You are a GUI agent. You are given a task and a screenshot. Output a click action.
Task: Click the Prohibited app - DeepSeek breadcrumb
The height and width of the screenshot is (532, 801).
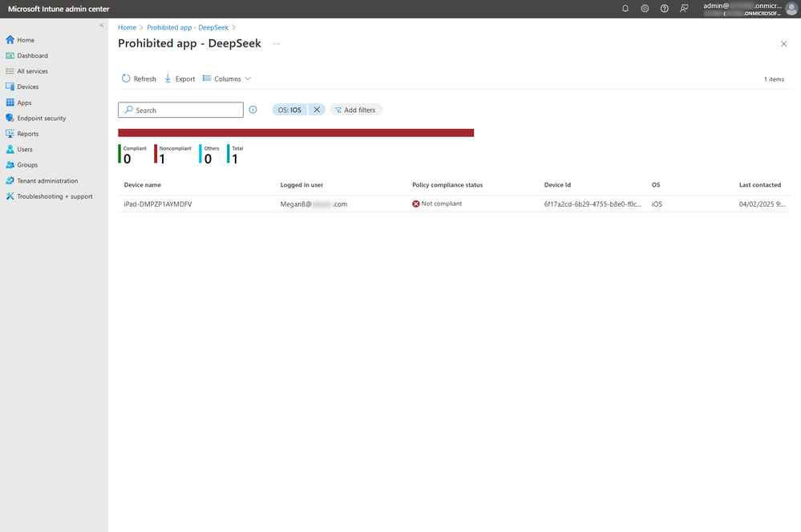coord(188,27)
